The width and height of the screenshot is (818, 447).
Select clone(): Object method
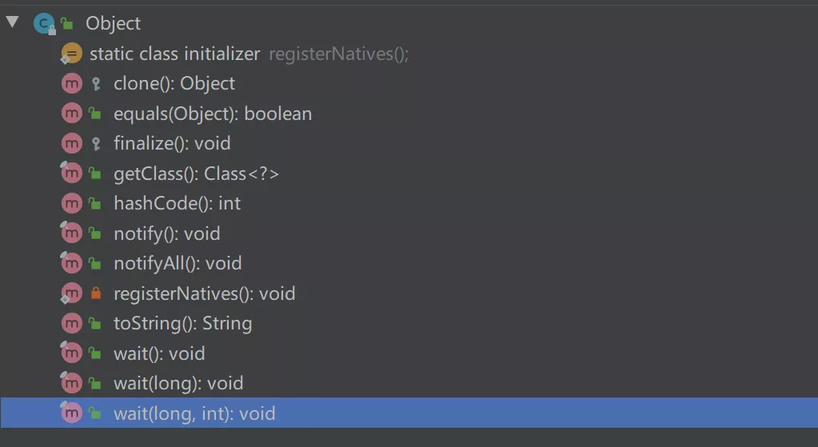click(x=409, y=83)
